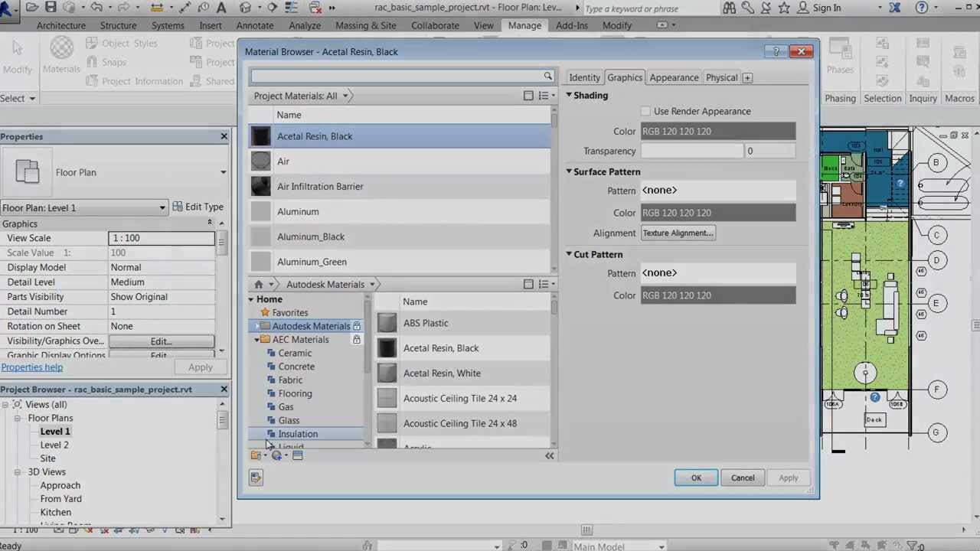The height and width of the screenshot is (551, 980).
Task: Click the ABS Plastic material thumbnail
Action: [x=387, y=323]
